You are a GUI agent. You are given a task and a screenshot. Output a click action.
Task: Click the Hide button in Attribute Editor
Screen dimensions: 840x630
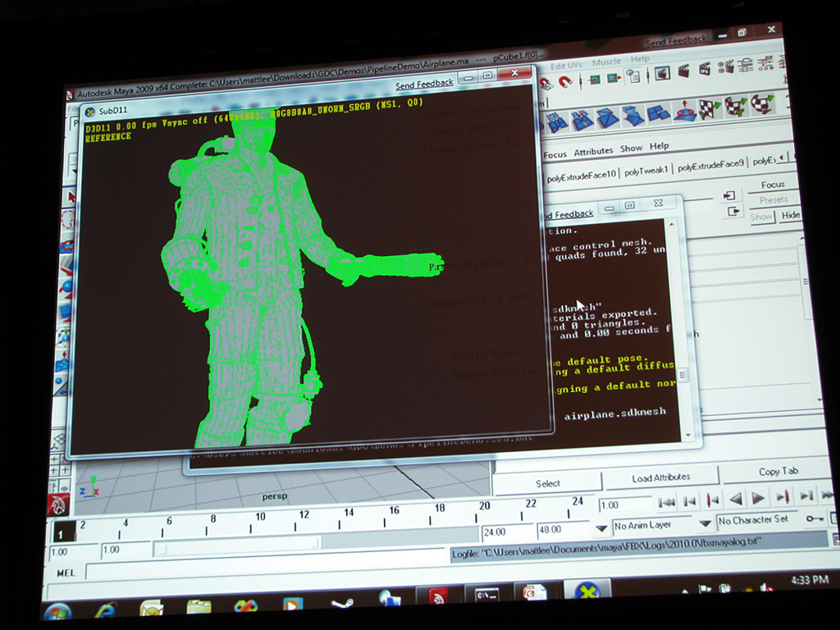(790, 216)
